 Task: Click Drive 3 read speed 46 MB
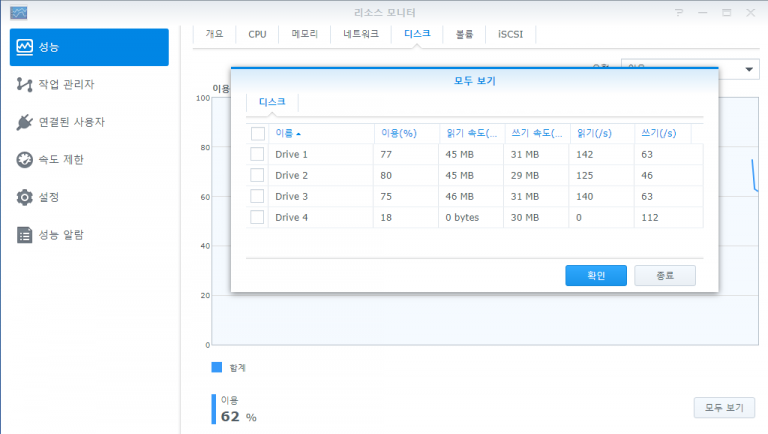click(x=459, y=196)
